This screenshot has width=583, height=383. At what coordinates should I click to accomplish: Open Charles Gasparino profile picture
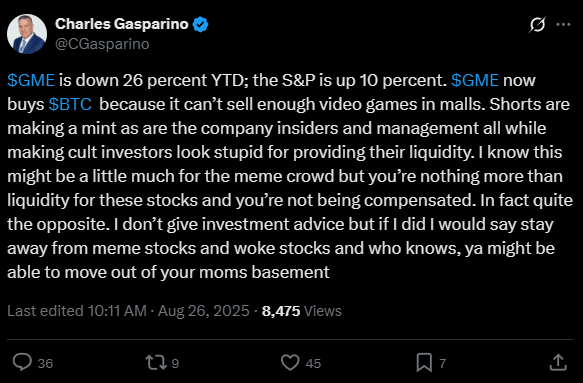(x=27, y=34)
